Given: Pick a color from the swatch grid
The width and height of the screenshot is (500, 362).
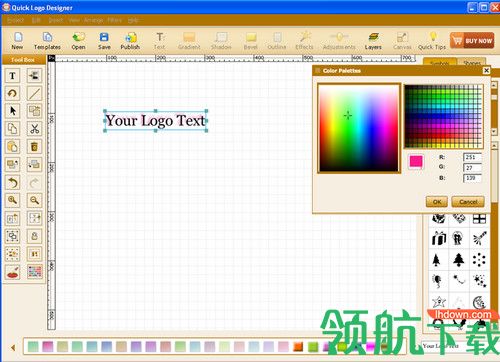Looking at the screenshot, I should point(444,116).
